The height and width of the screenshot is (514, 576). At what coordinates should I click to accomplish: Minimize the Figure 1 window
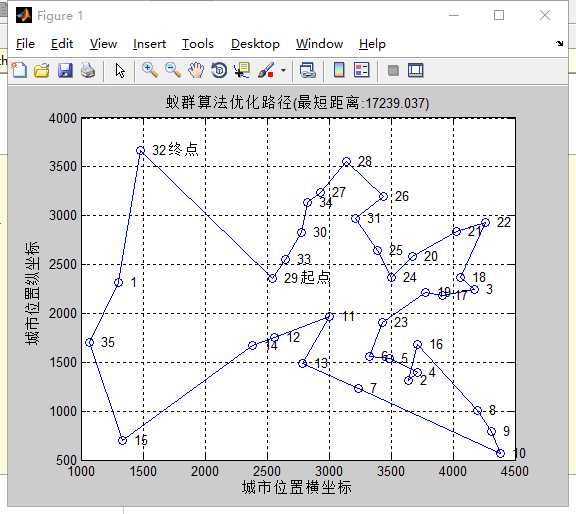(454, 15)
